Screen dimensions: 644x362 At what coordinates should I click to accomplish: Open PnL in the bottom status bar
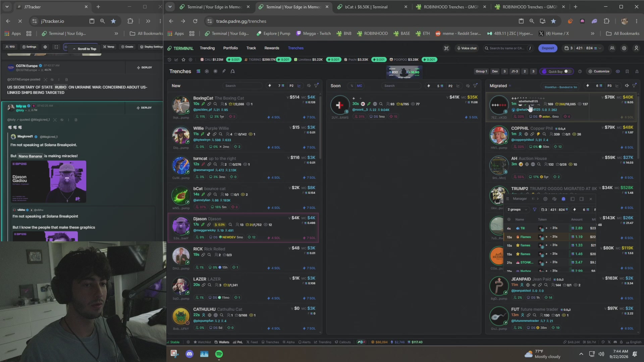click(237, 342)
